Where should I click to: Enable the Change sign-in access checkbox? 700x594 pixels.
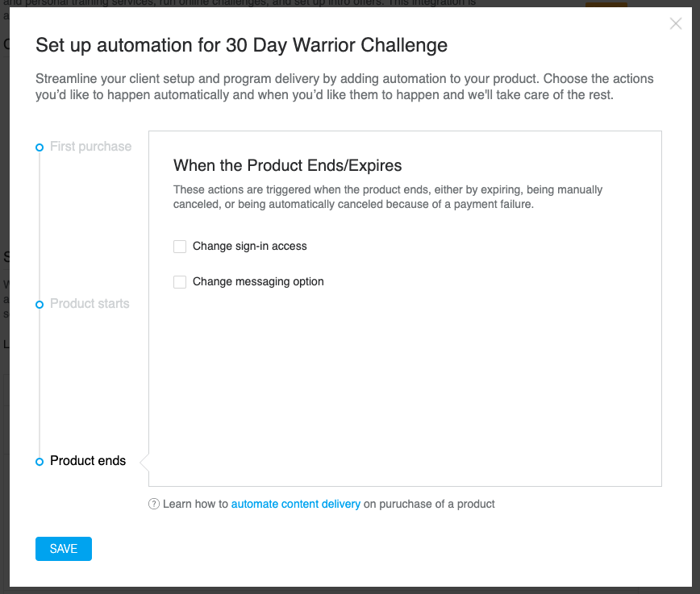coord(180,247)
